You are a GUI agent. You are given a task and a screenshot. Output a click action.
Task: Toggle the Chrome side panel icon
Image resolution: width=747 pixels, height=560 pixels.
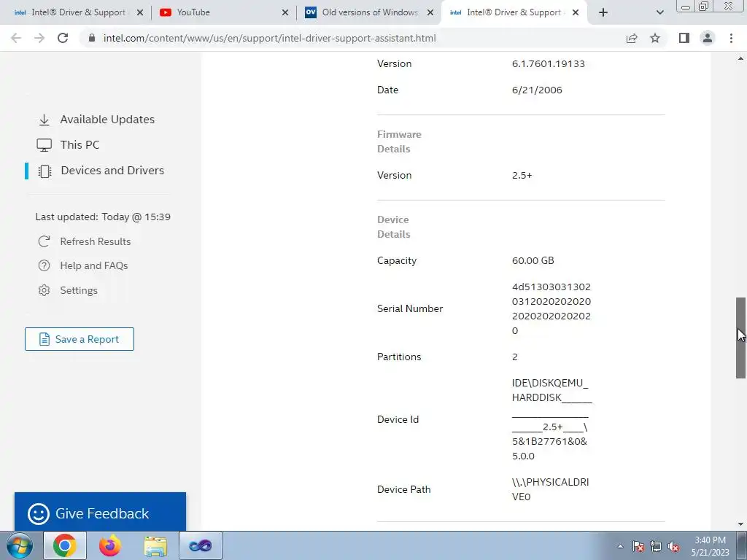pos(684,38)
